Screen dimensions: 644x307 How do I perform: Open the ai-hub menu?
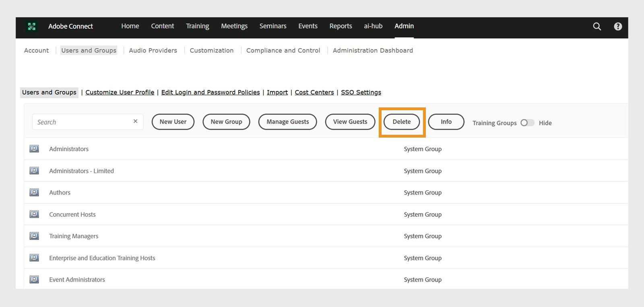point(373,26)
